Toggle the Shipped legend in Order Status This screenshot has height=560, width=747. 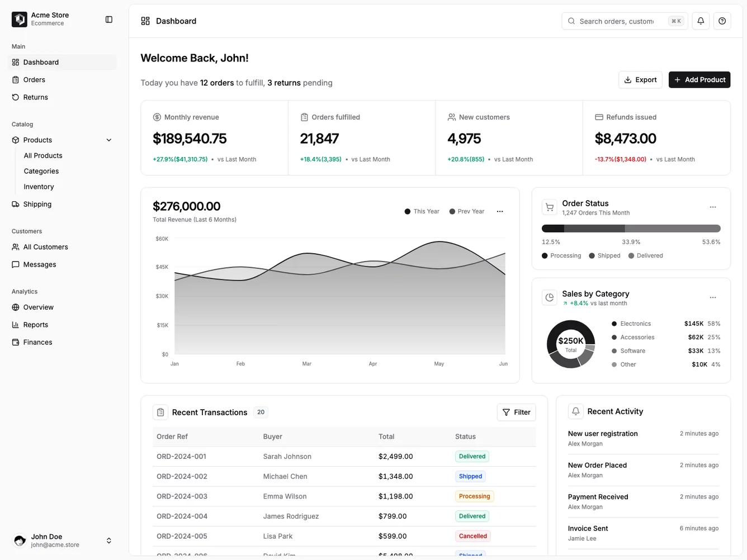tap(604, 255)
